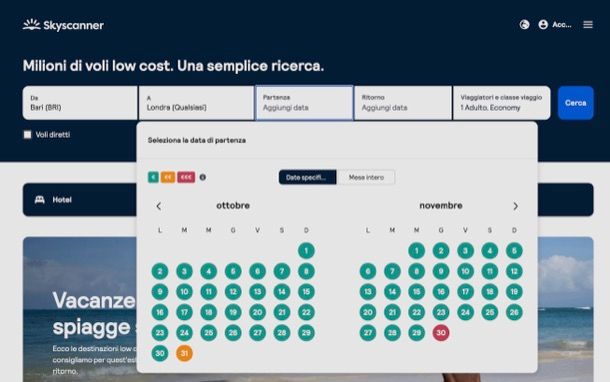Click the Skyscanner logo
The width and height of the screenshot is (610, 382).
coord(63,25)
